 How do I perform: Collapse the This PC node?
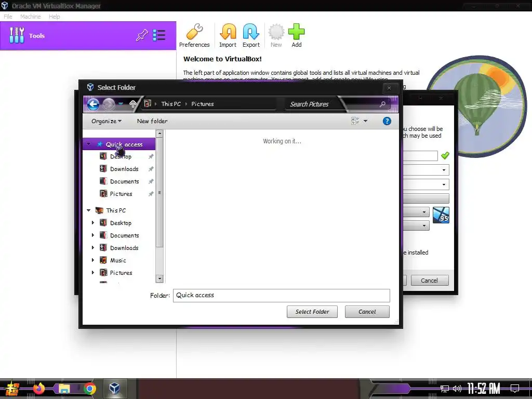88,210
